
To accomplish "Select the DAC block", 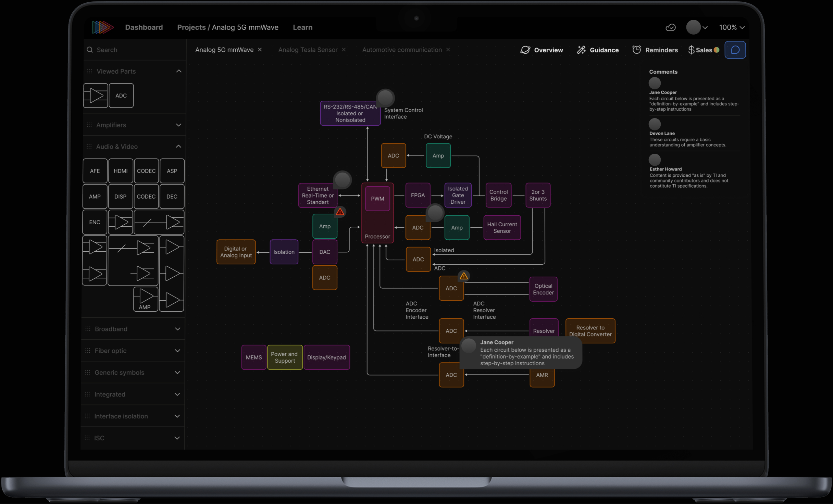I will (325, 252).
